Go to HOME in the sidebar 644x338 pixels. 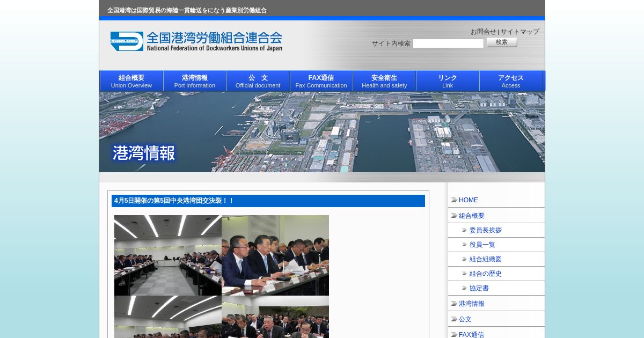[x=469, y=200]
